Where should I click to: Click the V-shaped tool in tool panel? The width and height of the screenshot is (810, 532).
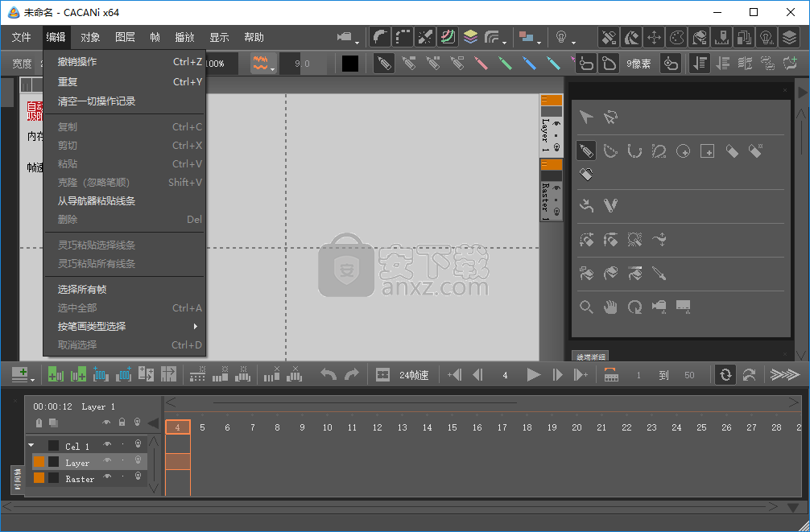click(x=610, y=205)
